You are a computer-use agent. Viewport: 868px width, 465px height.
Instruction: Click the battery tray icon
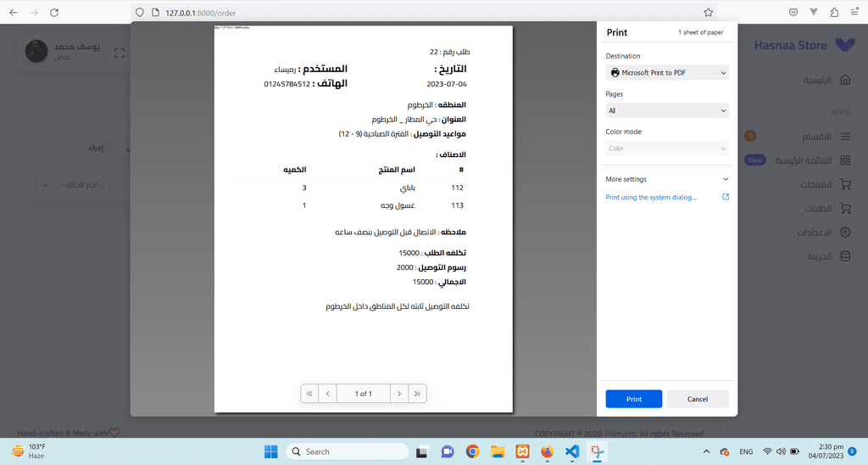pos(794,451)
